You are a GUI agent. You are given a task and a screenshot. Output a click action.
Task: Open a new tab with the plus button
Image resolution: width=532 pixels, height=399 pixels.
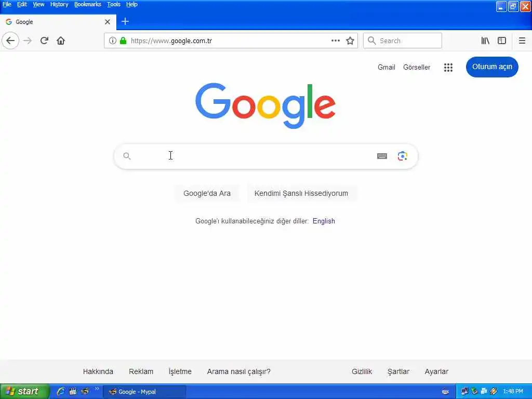tap(125, 21)
